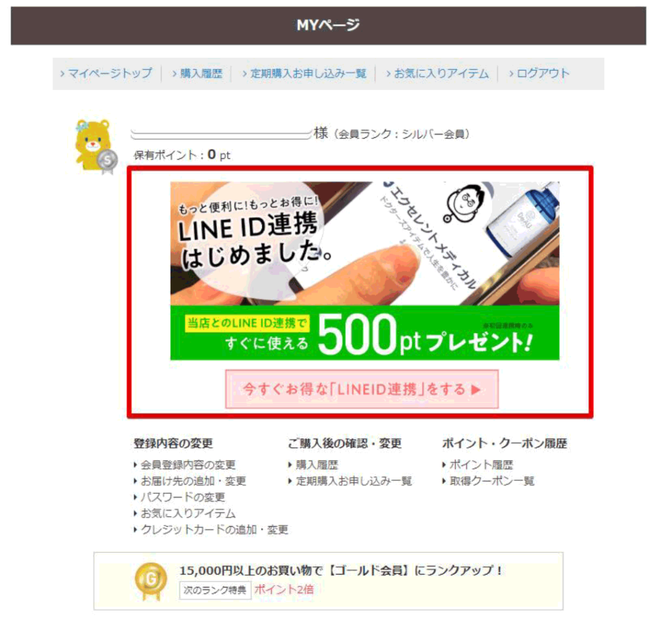The width and height of the screenshot is (672, 631).
Task: Click the green 500pt プレゼント banner strip
Action: 365,333
